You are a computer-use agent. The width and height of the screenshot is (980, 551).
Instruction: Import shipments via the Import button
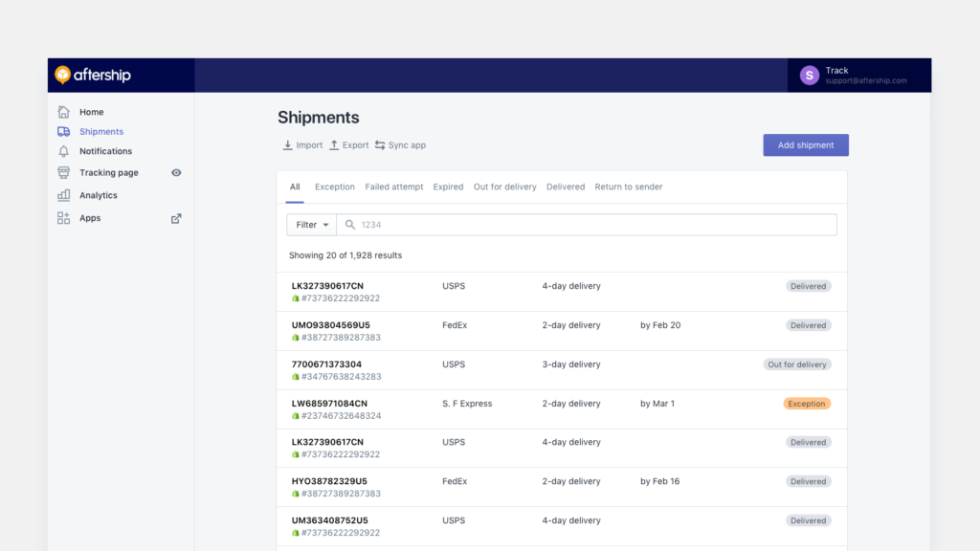[x=302, y=145]
